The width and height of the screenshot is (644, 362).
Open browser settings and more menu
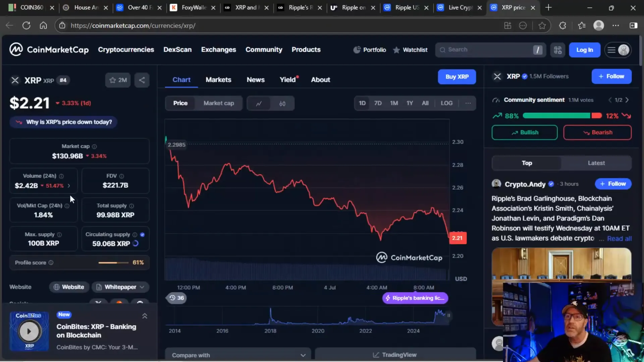pyautogui.click(x=616, y=25)
